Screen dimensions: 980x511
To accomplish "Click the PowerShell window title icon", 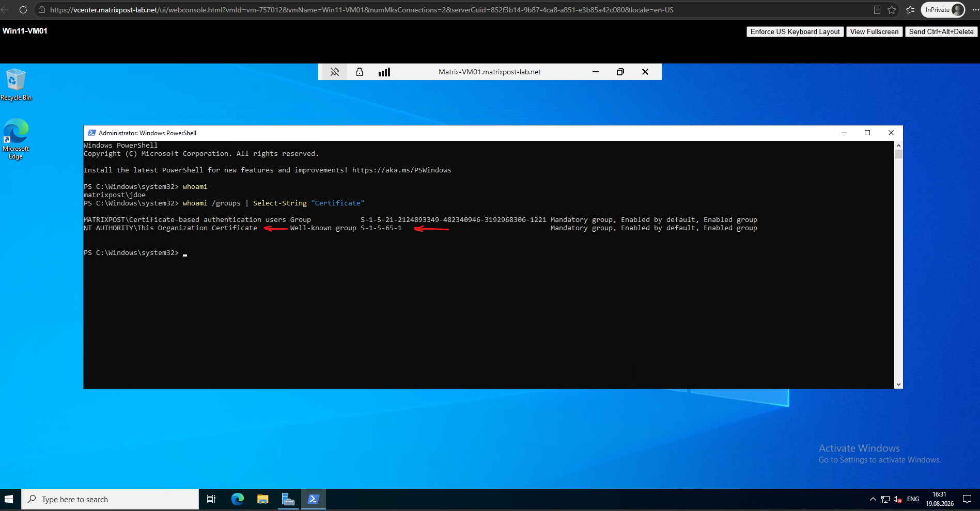I will pos(92,133).
